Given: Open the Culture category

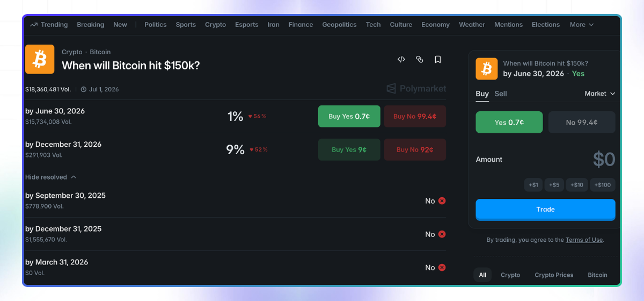Looking at the screenshot, I should tap(401, 25).
